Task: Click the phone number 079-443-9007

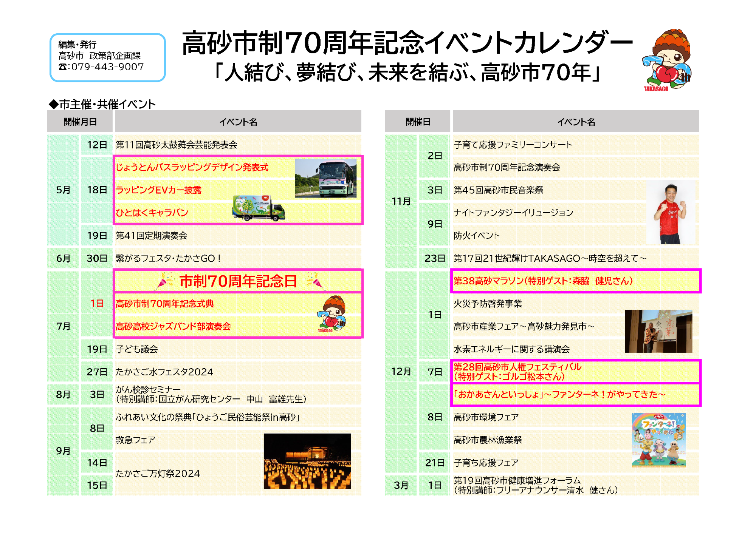Action: [x=108, y=67]
